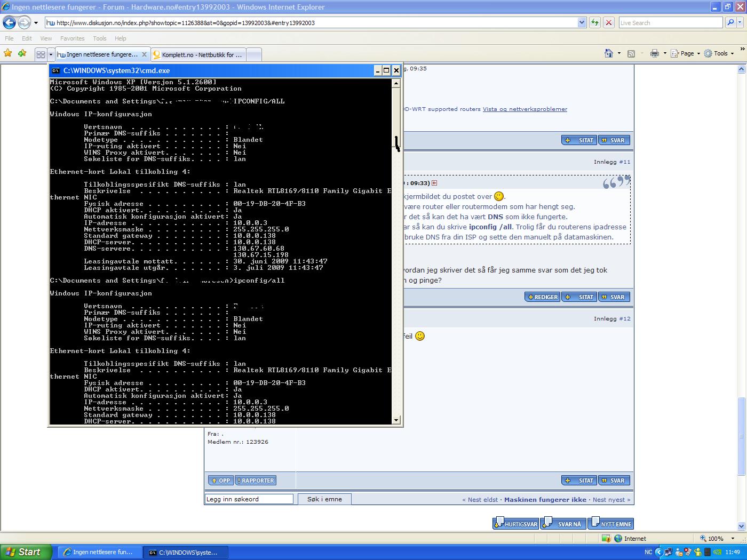Open the Edit menu
The width and height of the screenshot is (747, 560).
point(27,38)
